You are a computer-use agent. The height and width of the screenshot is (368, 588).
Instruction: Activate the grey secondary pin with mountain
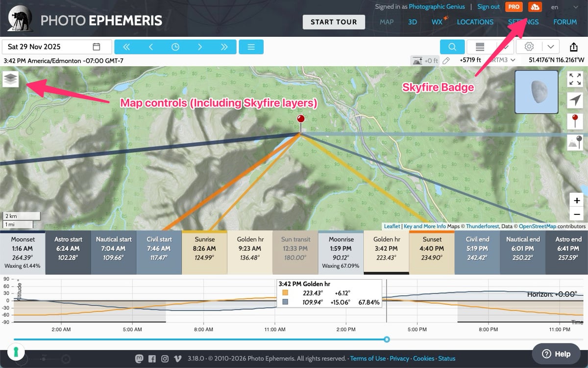(x=575, y=142)
